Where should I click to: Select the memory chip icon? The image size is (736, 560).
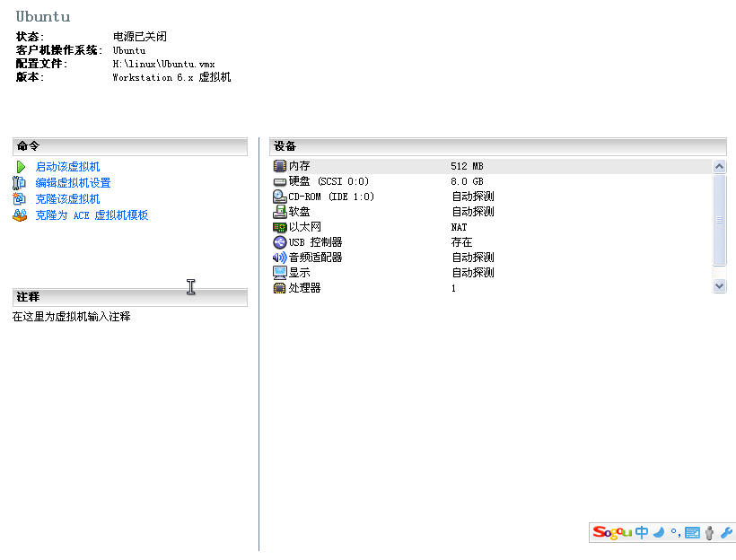tap(279, 166)
